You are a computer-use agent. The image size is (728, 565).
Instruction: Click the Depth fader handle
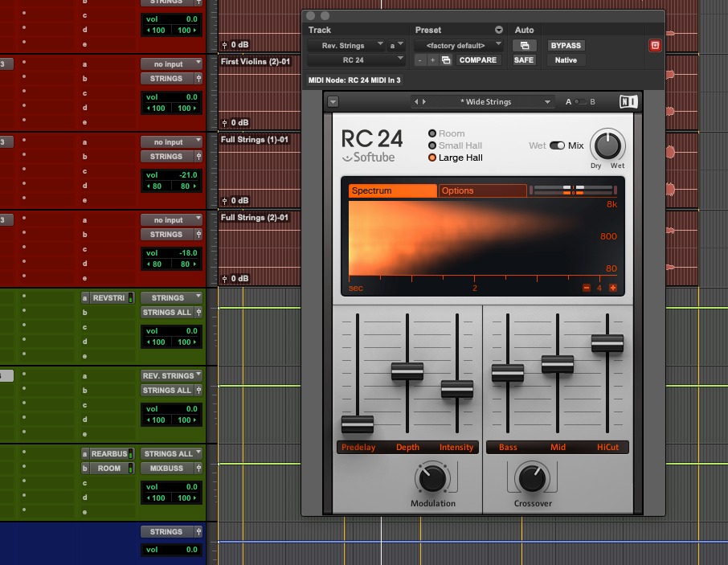tap(407, 371)
